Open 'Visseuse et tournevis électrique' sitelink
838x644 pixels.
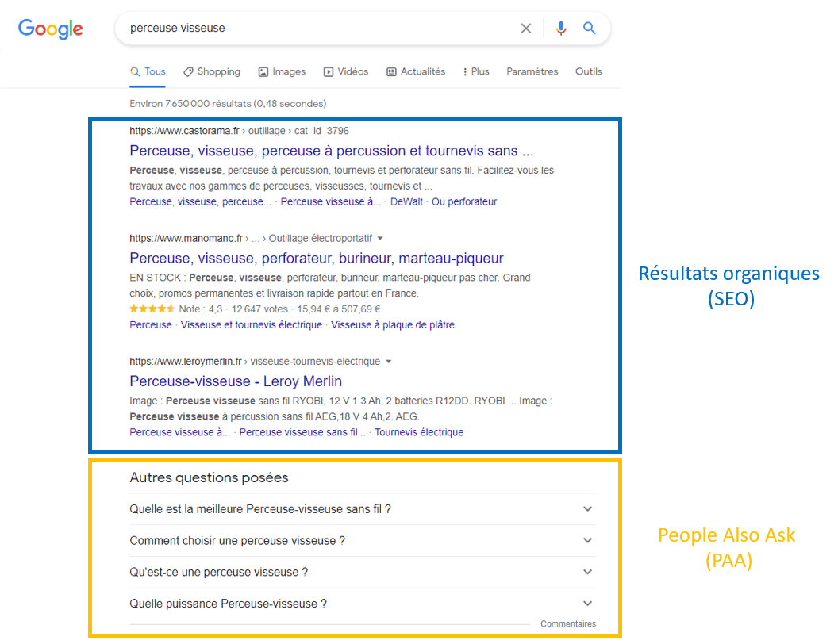(252, 325)
